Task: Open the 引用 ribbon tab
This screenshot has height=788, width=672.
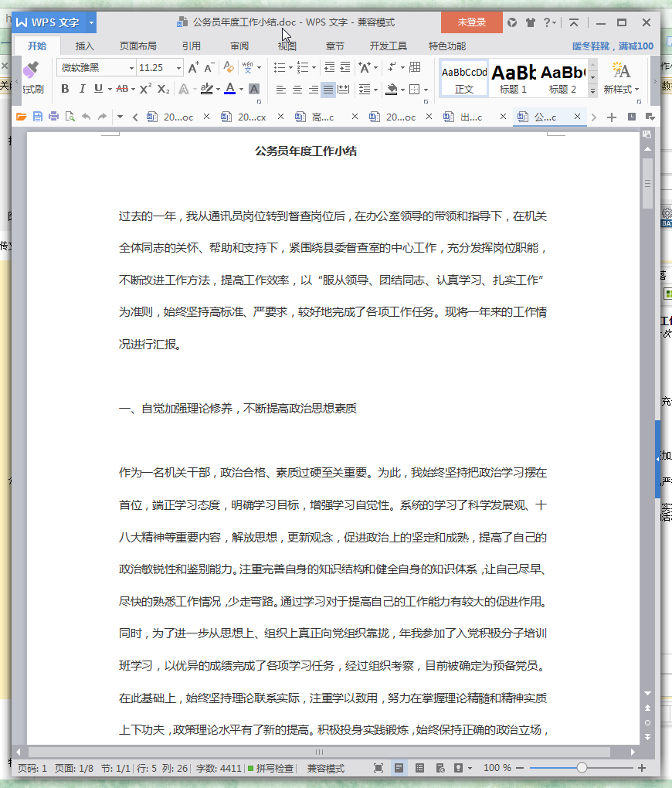Action: point(191,46)
